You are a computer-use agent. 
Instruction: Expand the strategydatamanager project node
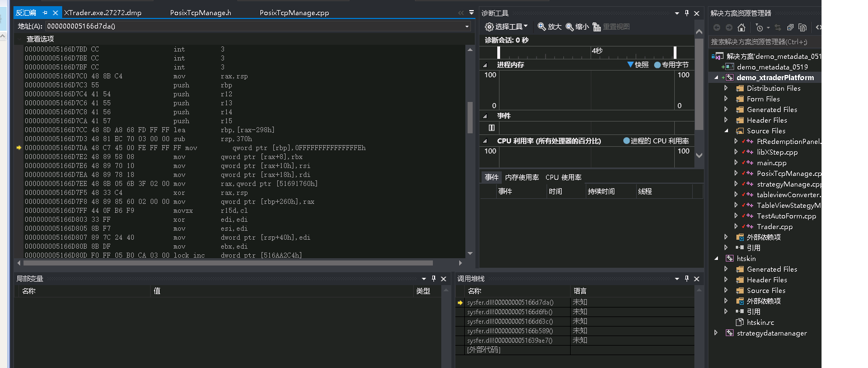tap(716, 333)
